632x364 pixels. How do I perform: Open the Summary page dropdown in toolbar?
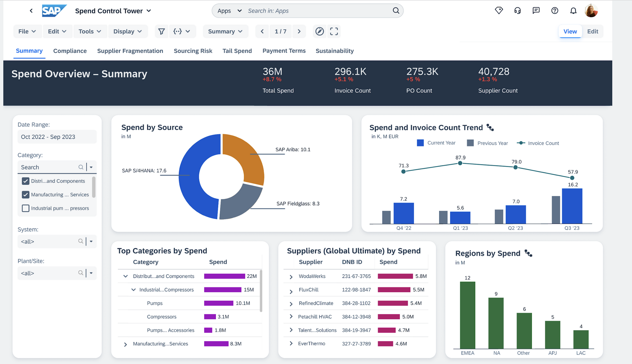(x=225, y=31)
